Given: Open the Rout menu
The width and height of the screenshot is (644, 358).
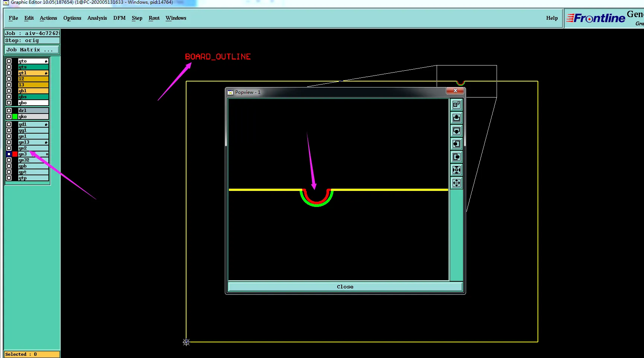Looking at the screenshot, I should [154, 18].
